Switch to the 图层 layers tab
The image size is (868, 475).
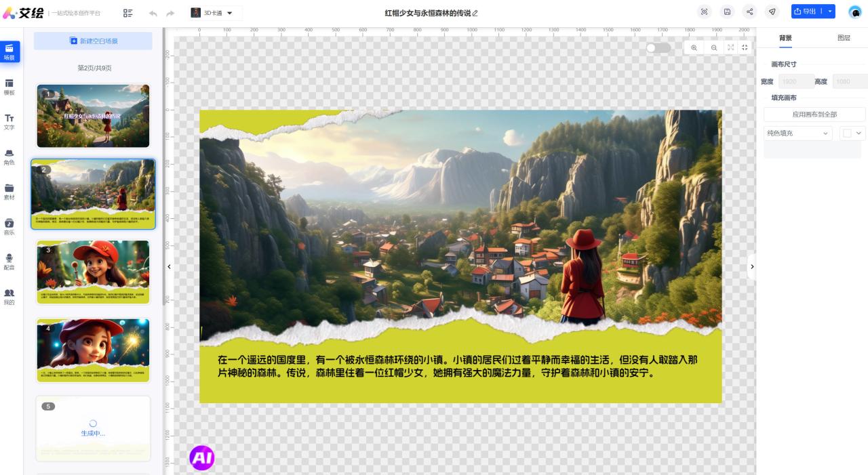(x=844, y=38)
